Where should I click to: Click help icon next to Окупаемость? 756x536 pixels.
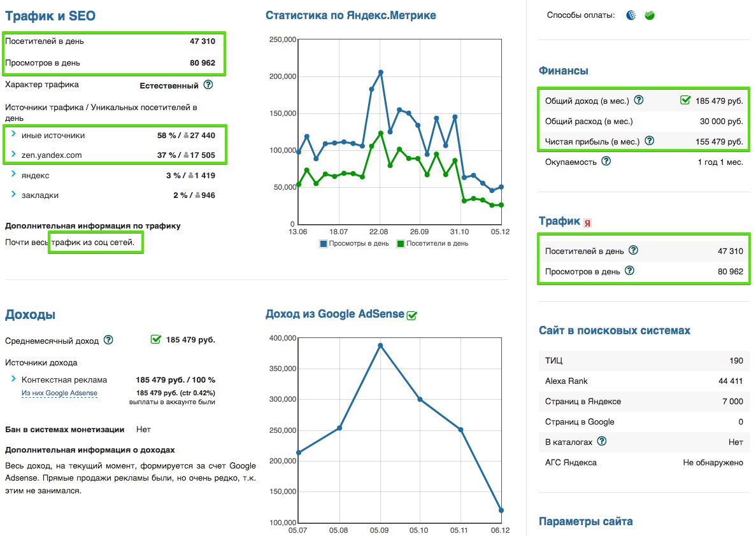tap(606, 161)
